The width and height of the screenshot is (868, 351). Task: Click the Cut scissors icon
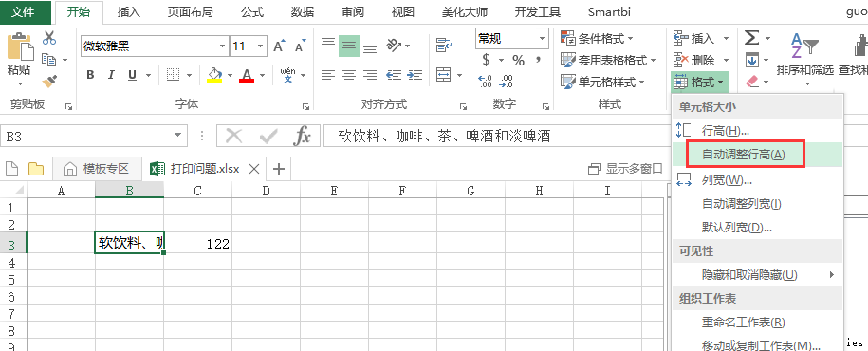pyautogui.click(x=49, y=38)
